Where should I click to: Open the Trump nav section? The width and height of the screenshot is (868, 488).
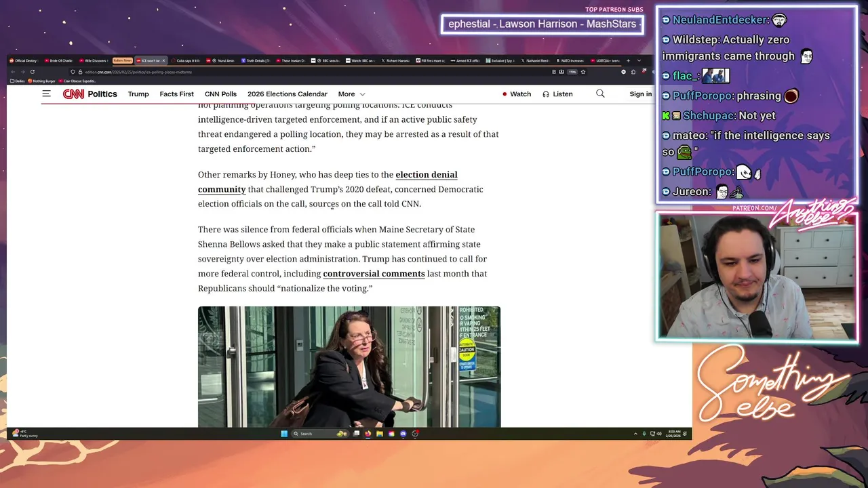pos(138,94)
